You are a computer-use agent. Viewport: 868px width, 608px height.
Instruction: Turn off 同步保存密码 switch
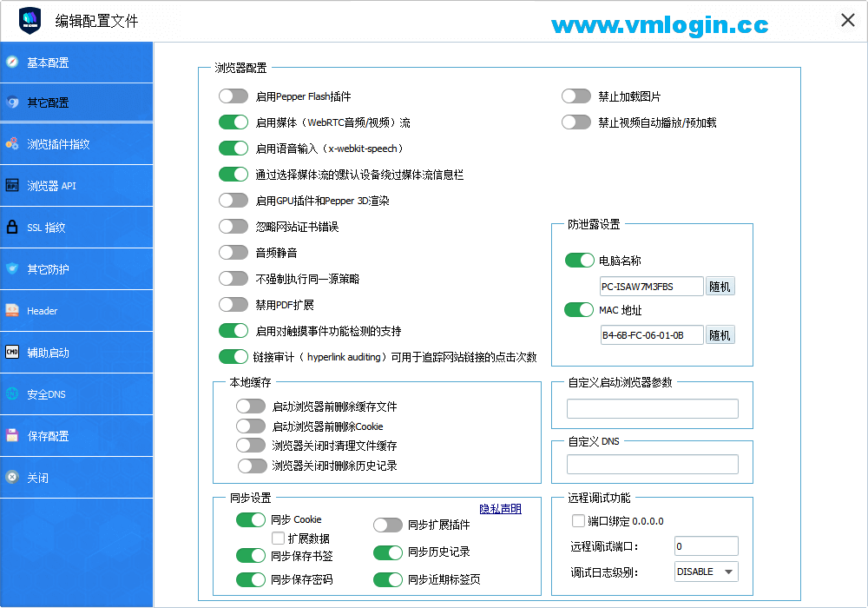251,579
